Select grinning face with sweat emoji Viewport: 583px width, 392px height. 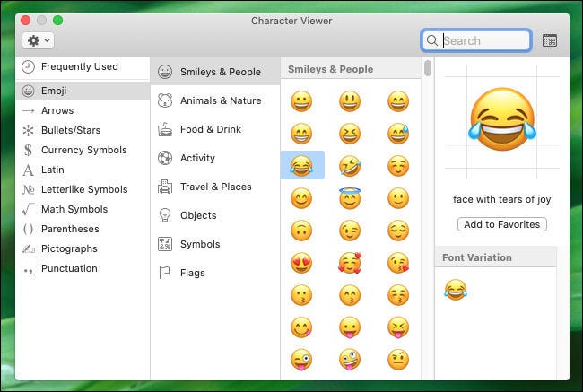point(398,134)
